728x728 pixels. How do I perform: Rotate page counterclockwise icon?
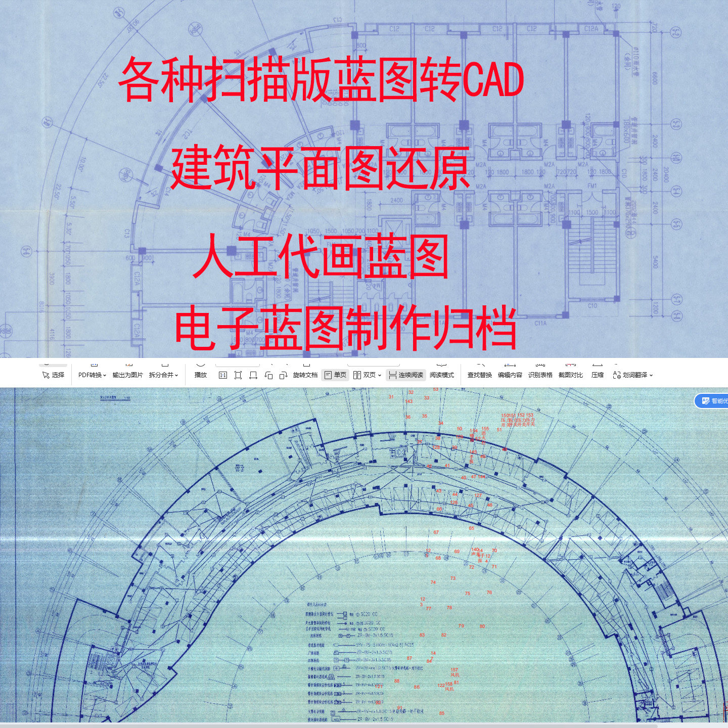point(268,375)
